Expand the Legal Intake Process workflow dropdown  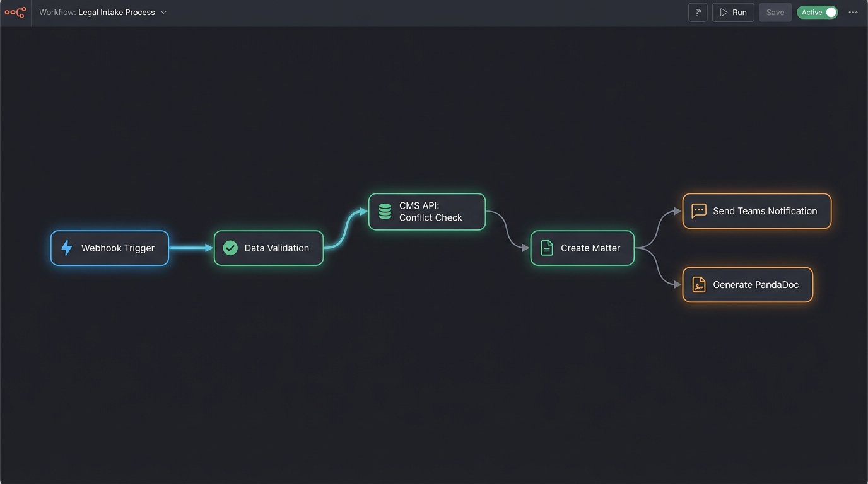163,12
